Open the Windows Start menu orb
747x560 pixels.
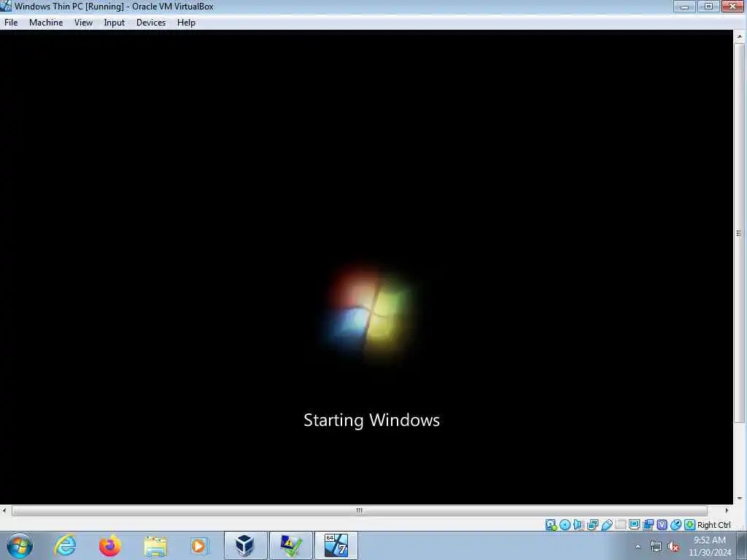[20, 545]
